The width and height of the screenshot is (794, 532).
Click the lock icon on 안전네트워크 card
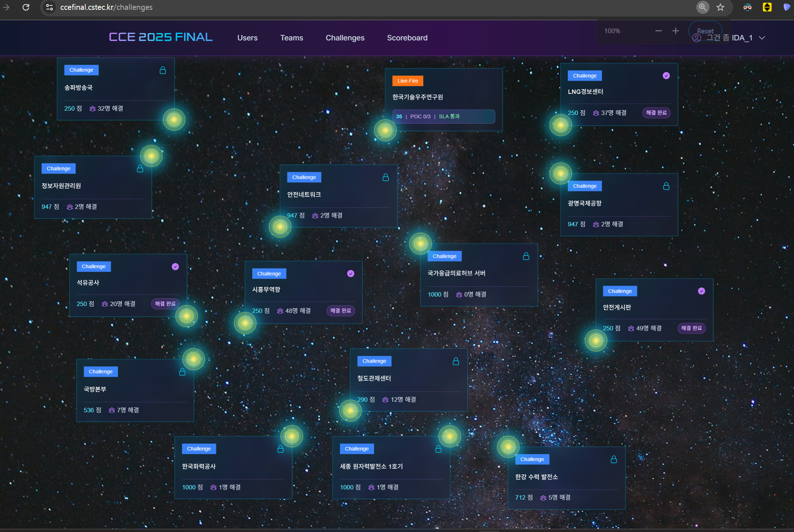coord(386,177)
